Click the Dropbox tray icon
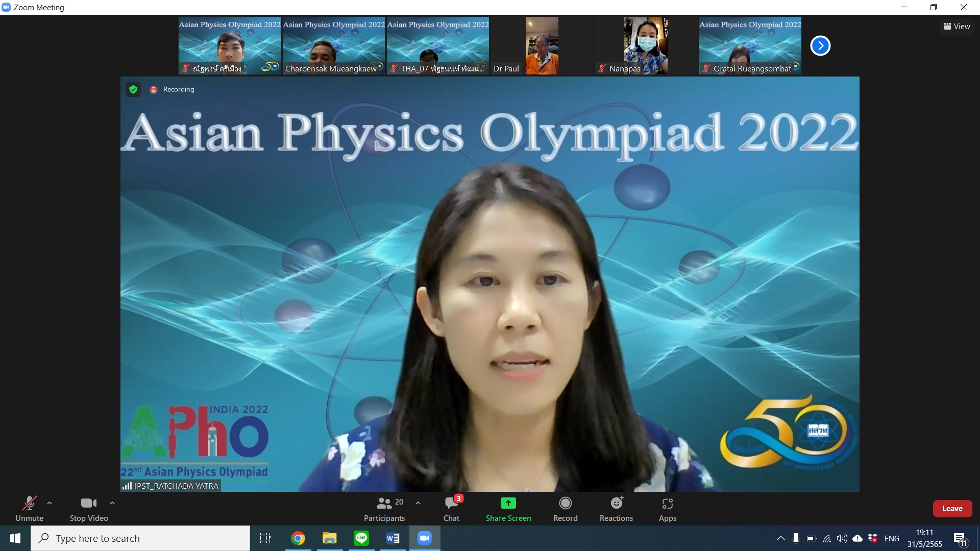980x551 pixels. tap(873, 538)
